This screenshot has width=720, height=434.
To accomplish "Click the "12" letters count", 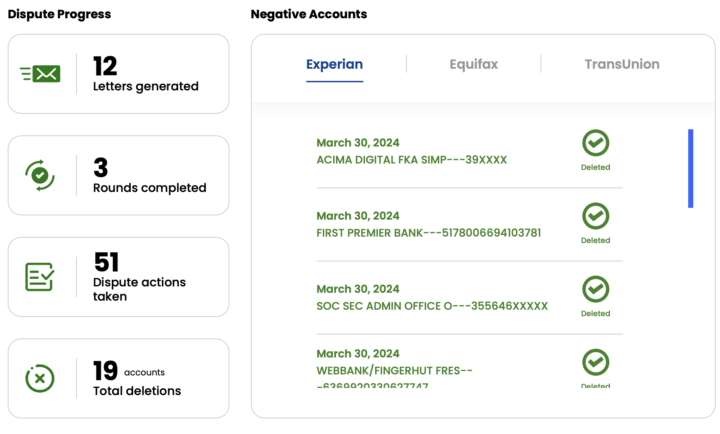I will tap(105, 66).
